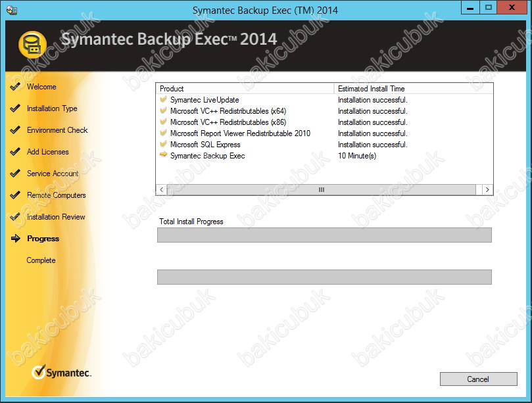The image size is (532, 403).
Task: Click in-progress arrow icon for Symantec Backup Exec
Action: pos(164,154)
